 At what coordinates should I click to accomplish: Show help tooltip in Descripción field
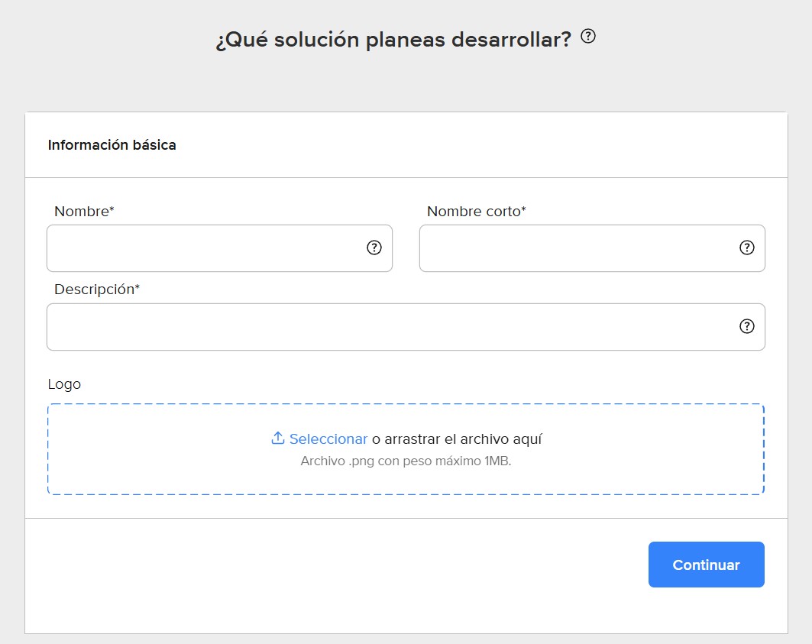(x=746, y=326)
